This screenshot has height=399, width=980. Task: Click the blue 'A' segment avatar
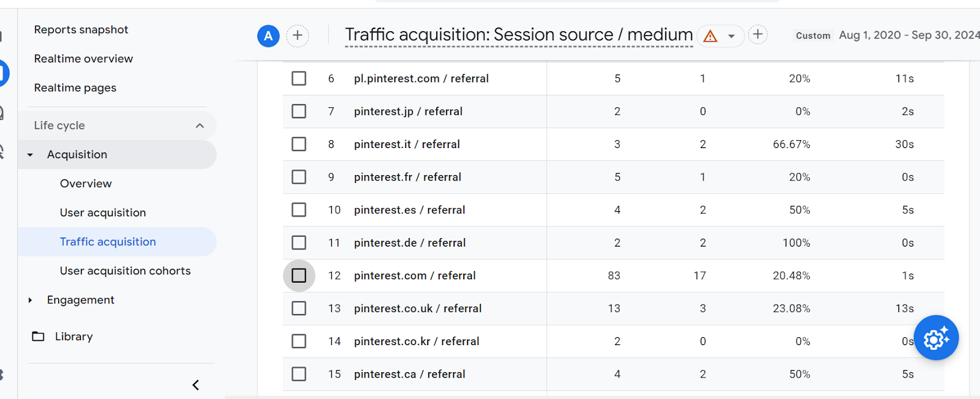(268, 36)
